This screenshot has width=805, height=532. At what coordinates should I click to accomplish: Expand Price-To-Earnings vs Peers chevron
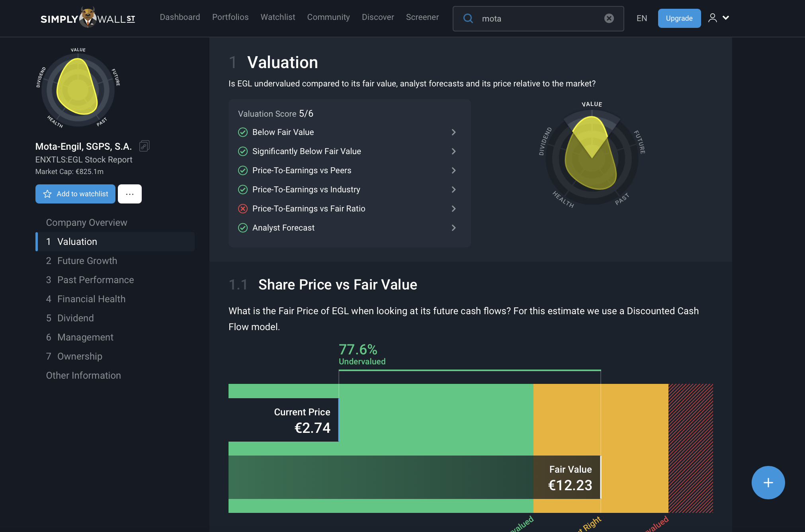click(x=453, y=170)
